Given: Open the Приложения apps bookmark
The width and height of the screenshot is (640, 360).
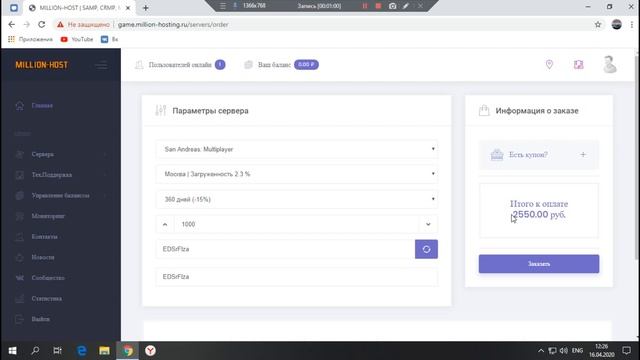Looking at the screenshot, I should (x=30, y=39).
